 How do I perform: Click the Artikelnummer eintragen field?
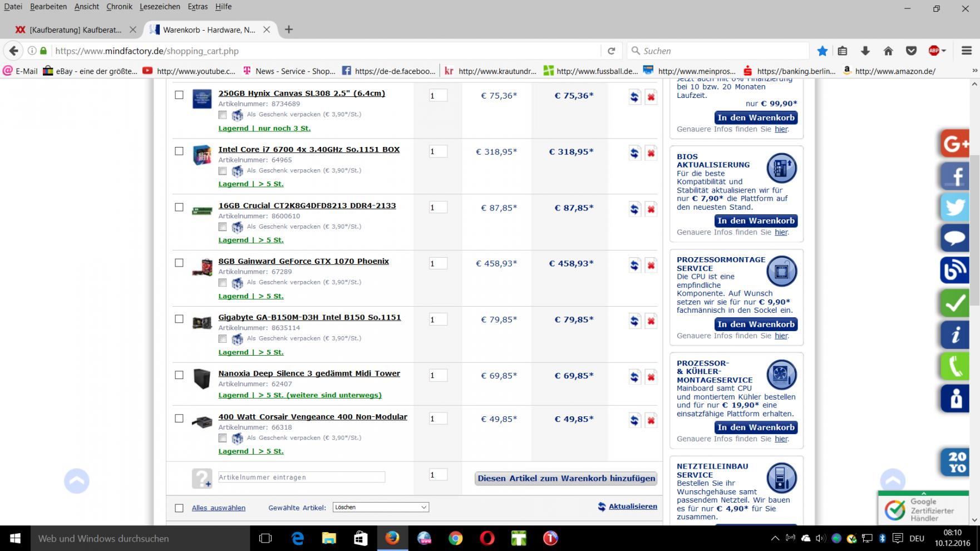coord(302,477)
